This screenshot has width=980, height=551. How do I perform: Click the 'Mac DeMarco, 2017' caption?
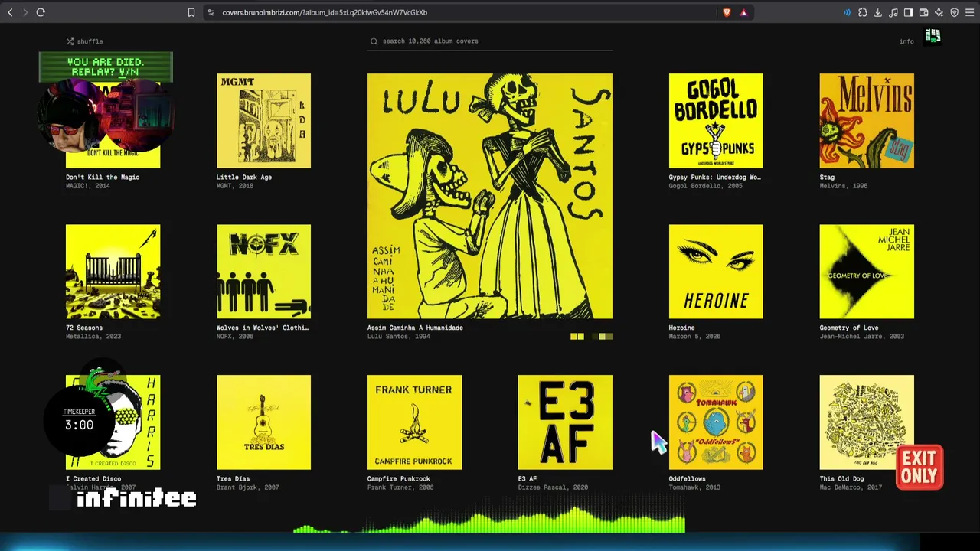(x=851, y=487)
